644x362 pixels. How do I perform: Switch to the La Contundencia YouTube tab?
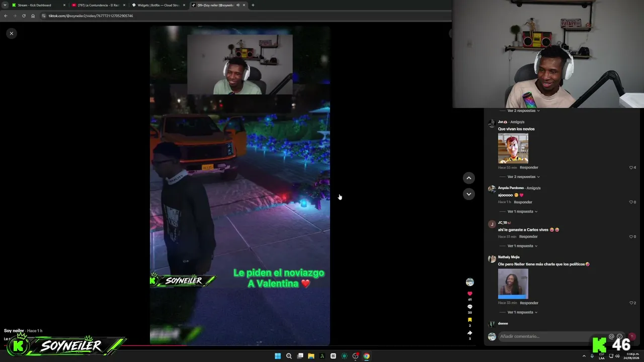(x=99, y=5)
